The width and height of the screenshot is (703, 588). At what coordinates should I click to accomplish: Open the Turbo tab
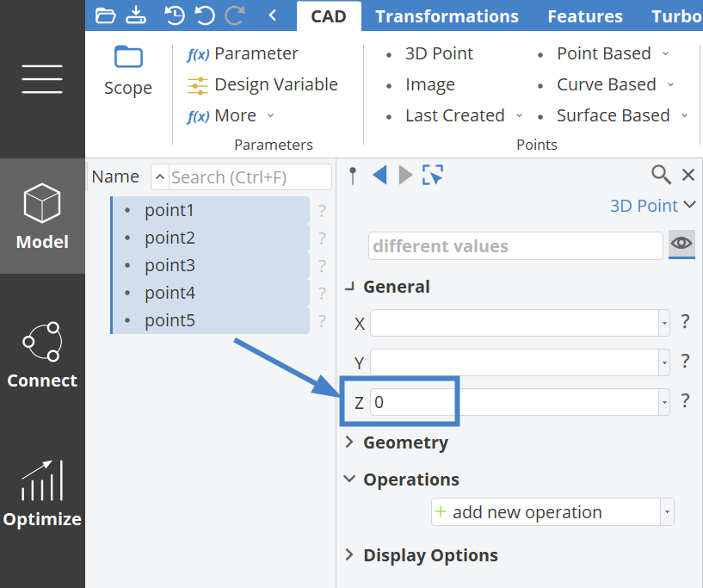click(x=677, y=16)
